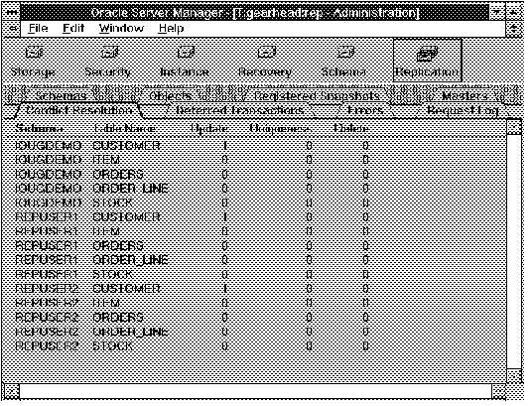
Task: Click the Table Name column header
Action: 124,129
